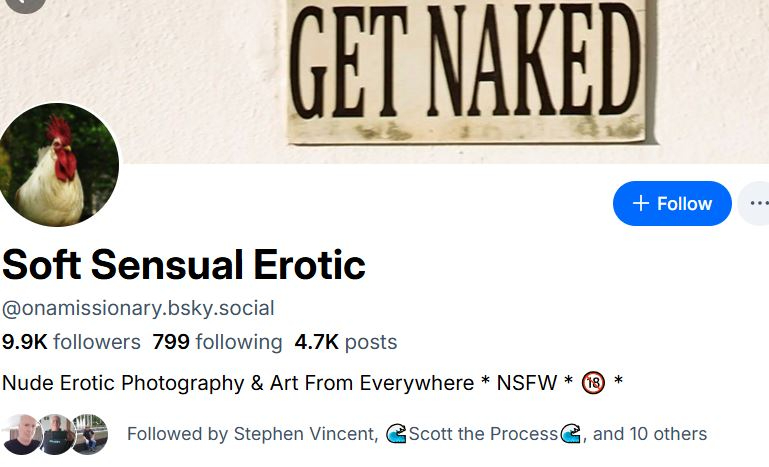Click the plus icon on Follow button

point(641,203)
